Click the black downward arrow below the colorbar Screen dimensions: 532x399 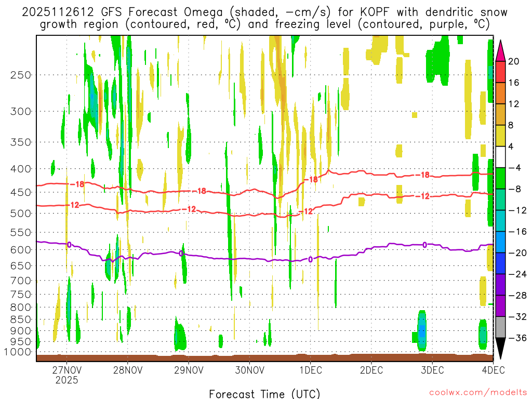tap(501, 349)
